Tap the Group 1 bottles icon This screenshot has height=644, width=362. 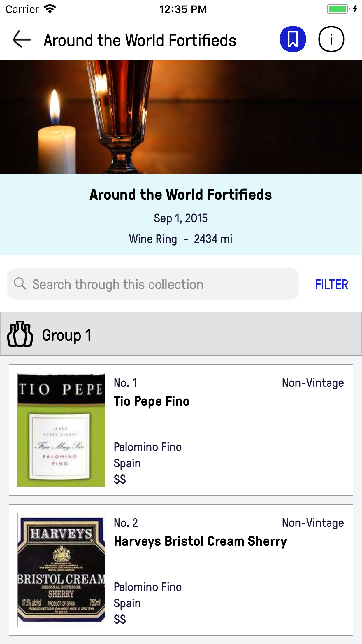(x=20, y=334)
